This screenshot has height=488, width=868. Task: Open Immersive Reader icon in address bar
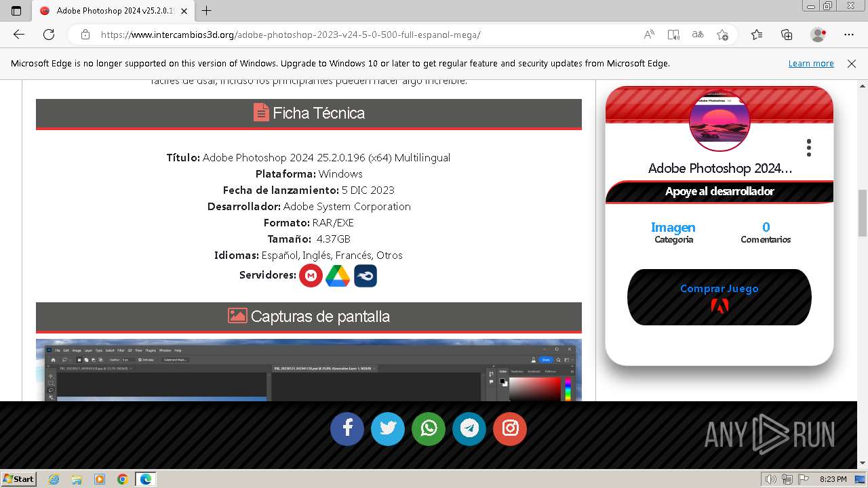pyautogui.click(x=673, y=35)
